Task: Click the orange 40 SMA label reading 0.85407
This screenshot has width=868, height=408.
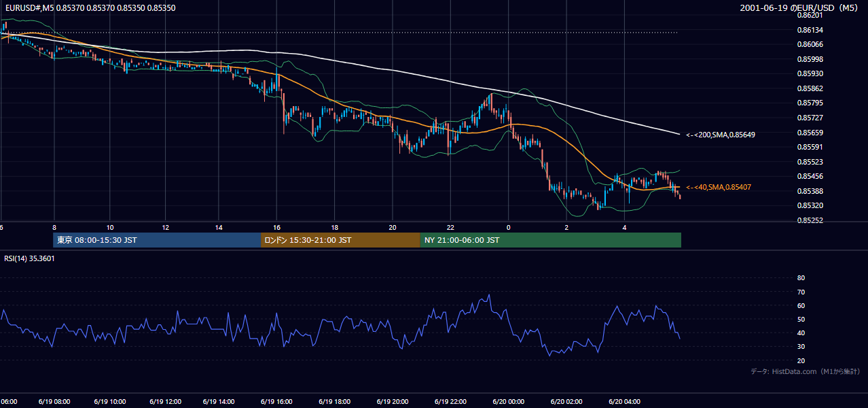Action: click(719, 187)
